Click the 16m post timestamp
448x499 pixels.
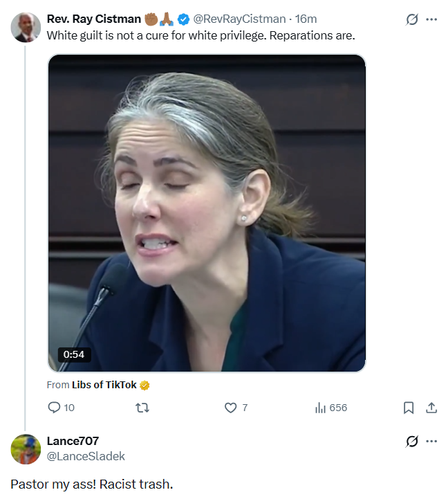pos(306,19)
